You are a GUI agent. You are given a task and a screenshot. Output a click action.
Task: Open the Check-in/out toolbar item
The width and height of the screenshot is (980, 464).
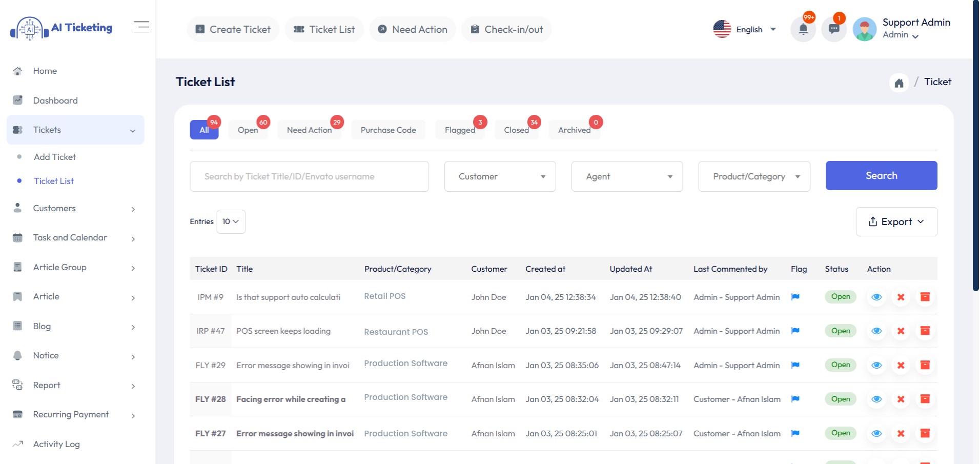tap(506, 29)
